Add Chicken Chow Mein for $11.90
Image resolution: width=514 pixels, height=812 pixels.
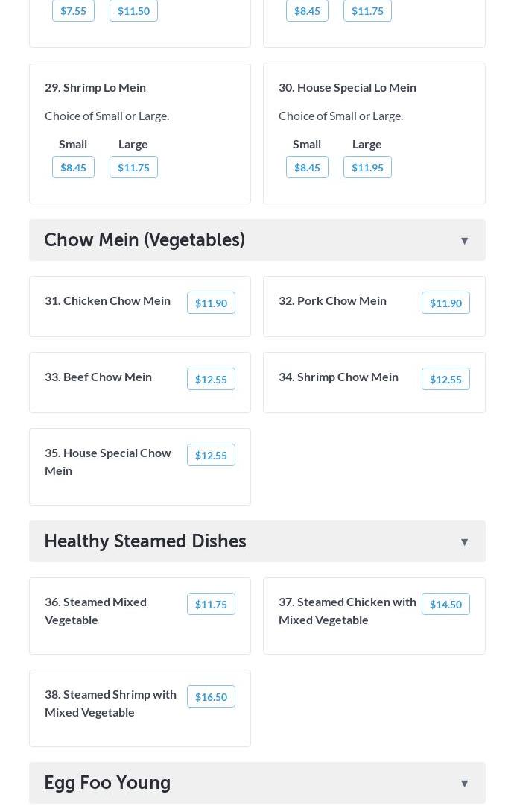(x=211, y=303)
